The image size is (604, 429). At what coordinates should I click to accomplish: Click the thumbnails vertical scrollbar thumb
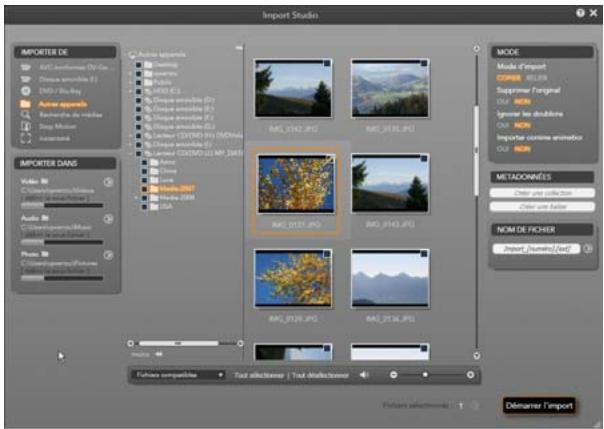point(476,151)
